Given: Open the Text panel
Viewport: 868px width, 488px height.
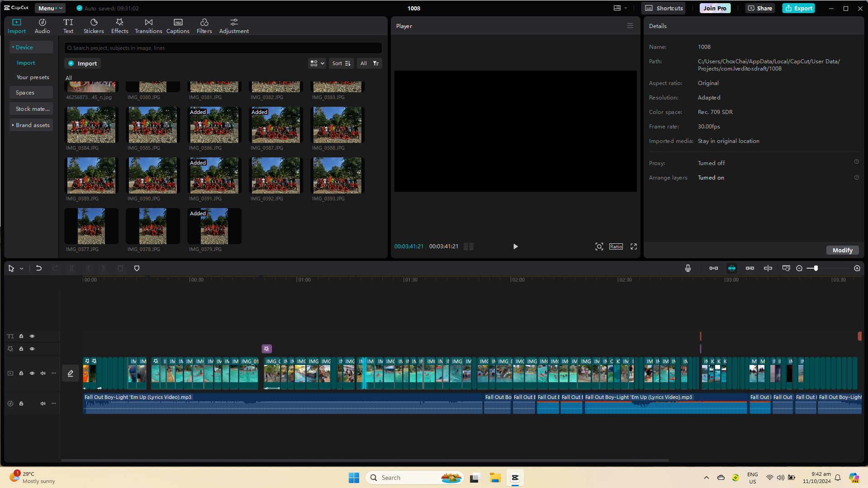Looking at the screenshot, I should [68, 26].
